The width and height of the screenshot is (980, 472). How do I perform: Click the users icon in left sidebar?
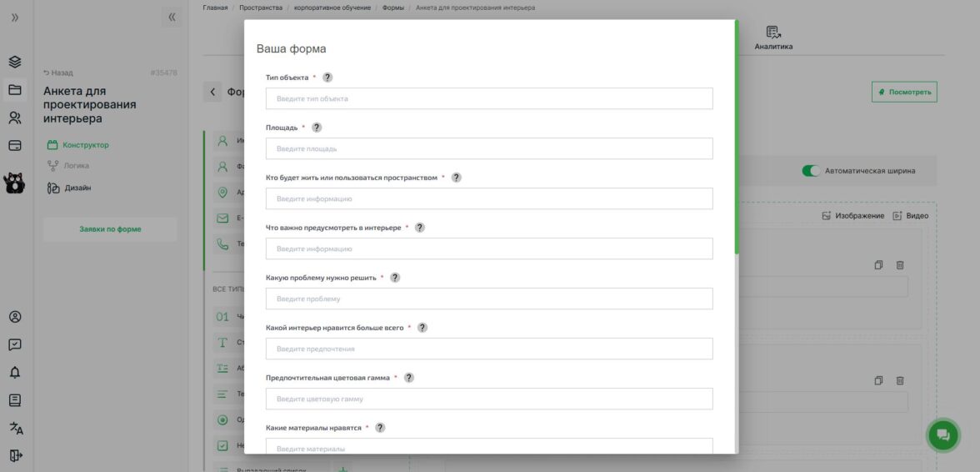(15, 118)
